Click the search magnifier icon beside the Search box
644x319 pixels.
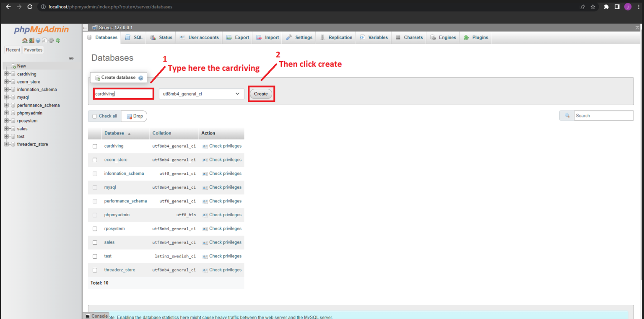[x=566, y=115]
